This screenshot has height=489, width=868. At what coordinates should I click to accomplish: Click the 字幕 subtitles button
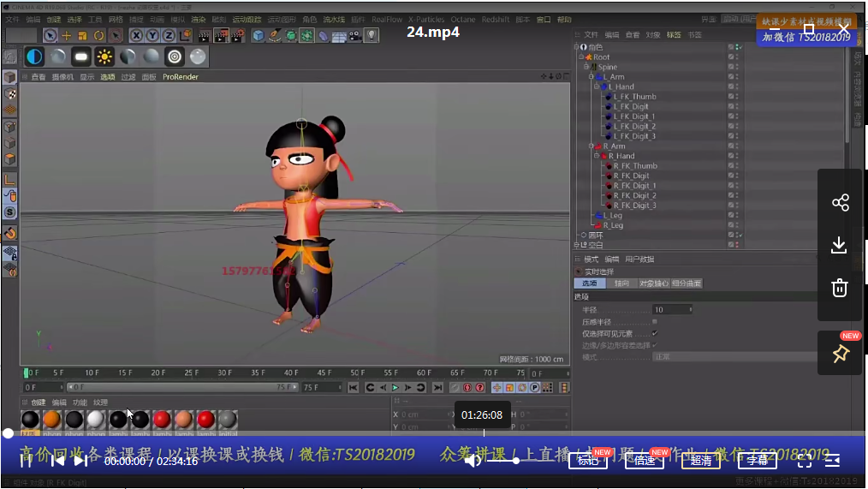click(x=758, y=460)
